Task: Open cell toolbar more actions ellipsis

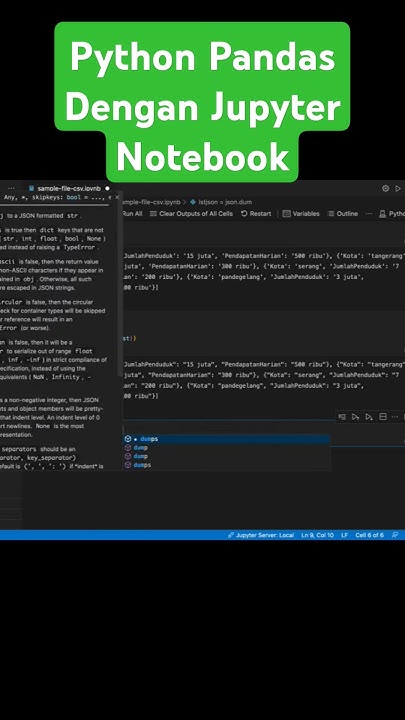Action: [395, 416]
